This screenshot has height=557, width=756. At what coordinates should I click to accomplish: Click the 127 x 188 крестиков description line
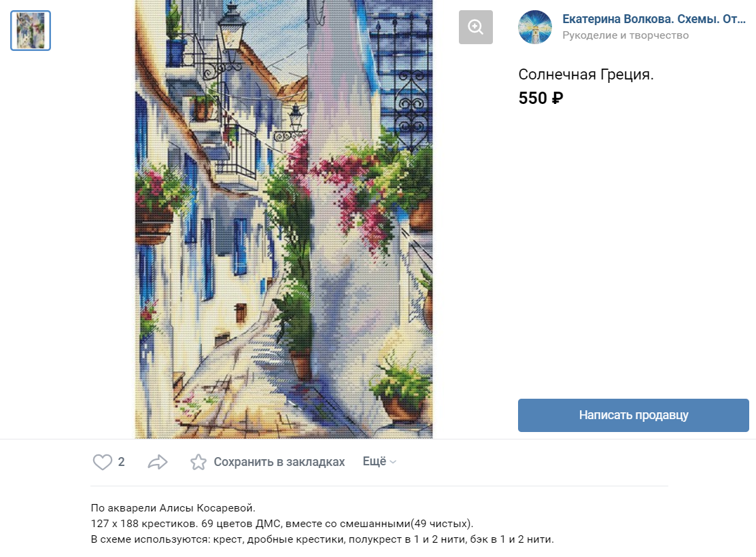pyautogui.click(x=282, y=523)
